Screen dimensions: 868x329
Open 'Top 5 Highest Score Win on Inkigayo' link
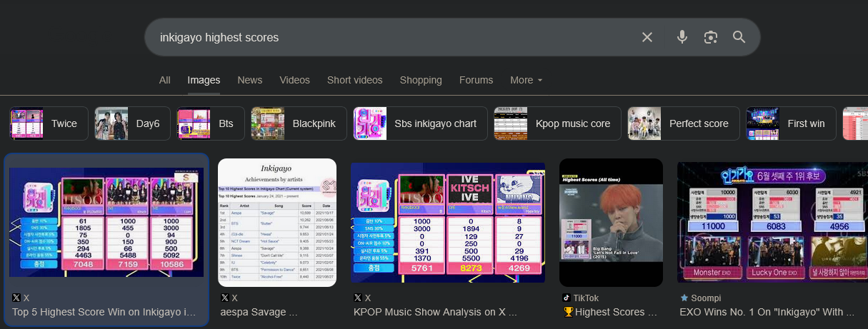coord(104,312)
